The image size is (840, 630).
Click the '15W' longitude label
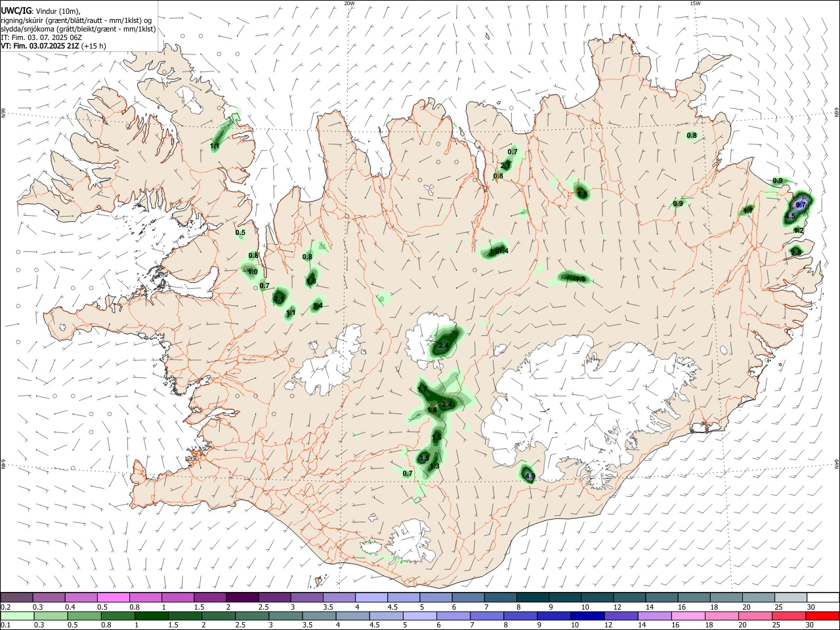[x=695, y=3]
